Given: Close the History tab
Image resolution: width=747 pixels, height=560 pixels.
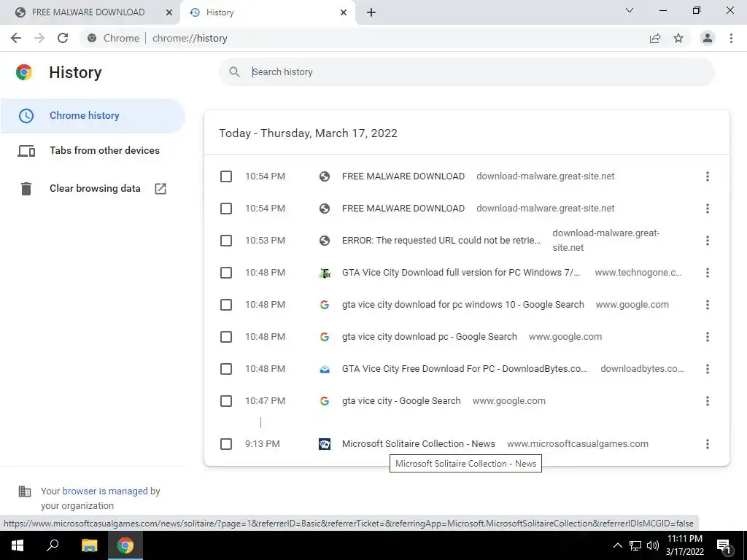Looking at the screenshot, I should (x=344, y=12).
